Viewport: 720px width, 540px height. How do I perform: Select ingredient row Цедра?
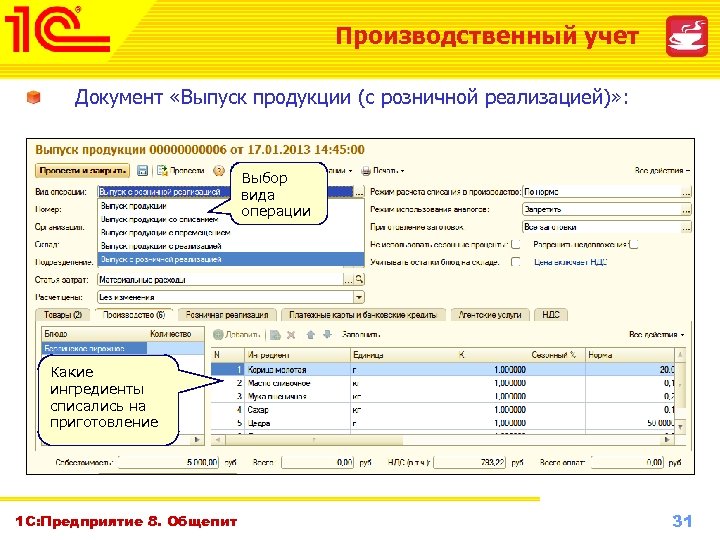click(x=443, y=423)
